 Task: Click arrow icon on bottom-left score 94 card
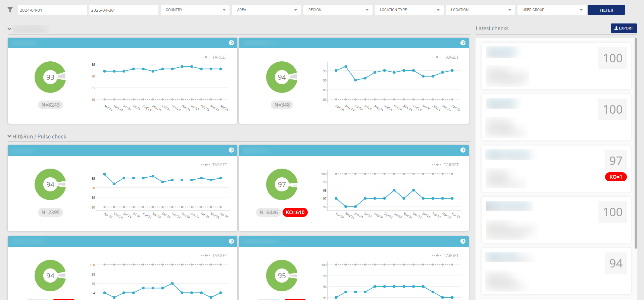(x=231, y=241)
